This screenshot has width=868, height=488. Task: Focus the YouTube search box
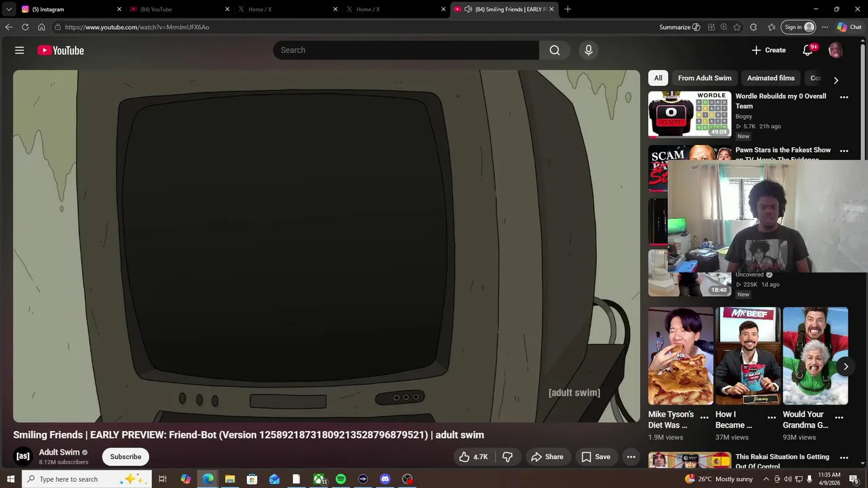point(406,50)
